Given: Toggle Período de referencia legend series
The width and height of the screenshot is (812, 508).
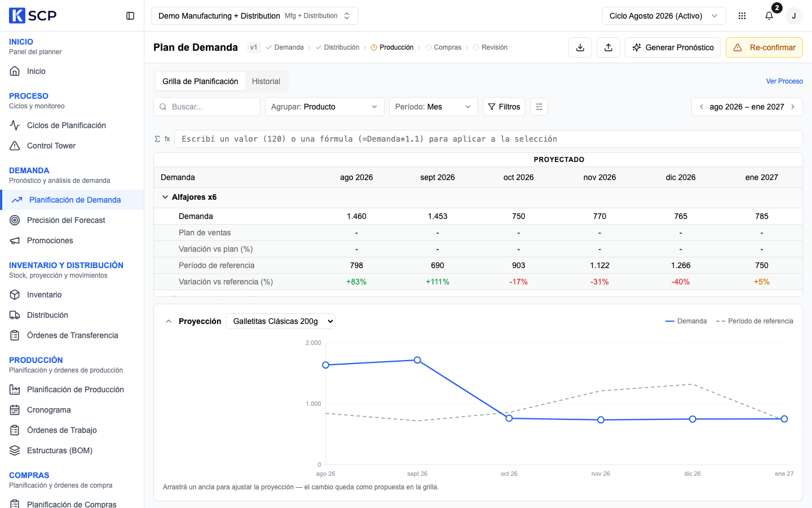Looking at the screenshot, I should 754,321.
